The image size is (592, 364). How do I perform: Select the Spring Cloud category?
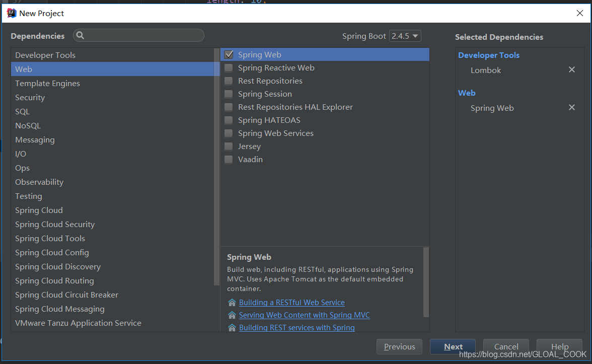[113, 210]
